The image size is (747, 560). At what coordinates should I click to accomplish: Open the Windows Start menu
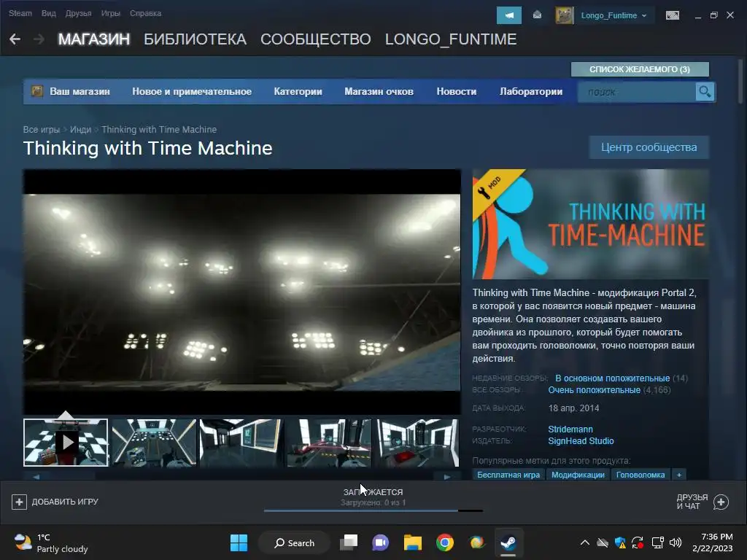239,542
